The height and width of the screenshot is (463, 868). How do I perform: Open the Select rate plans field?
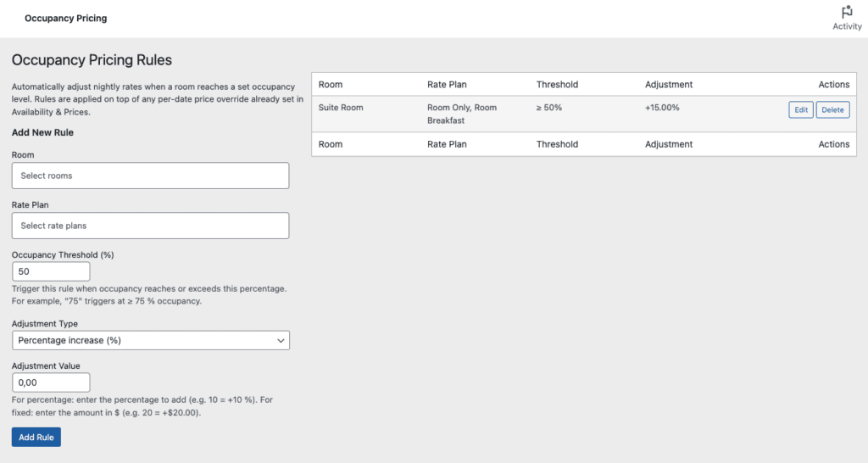click(150, 226)
